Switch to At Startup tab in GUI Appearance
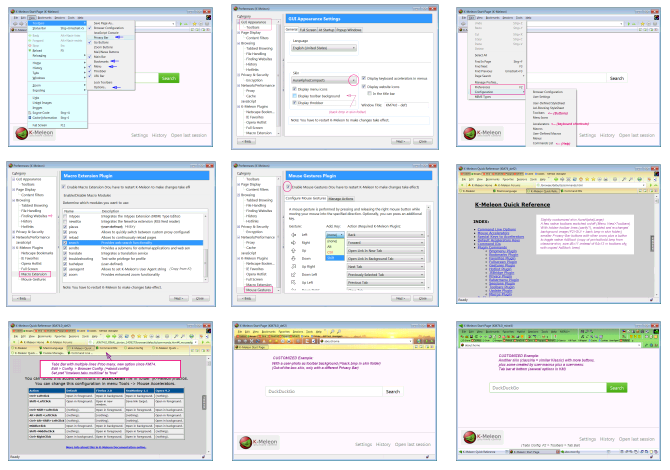This screenshot has width=670, height=470. pos(326,30)
